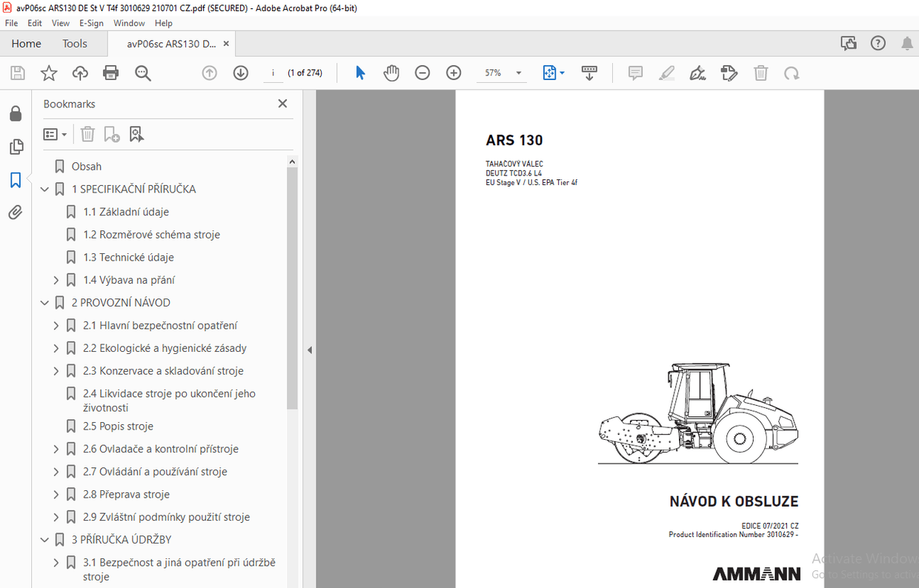The width and height of the screenshot is (919, 588).
Task: Open the View menu
Action: click(x=60, y=23)
